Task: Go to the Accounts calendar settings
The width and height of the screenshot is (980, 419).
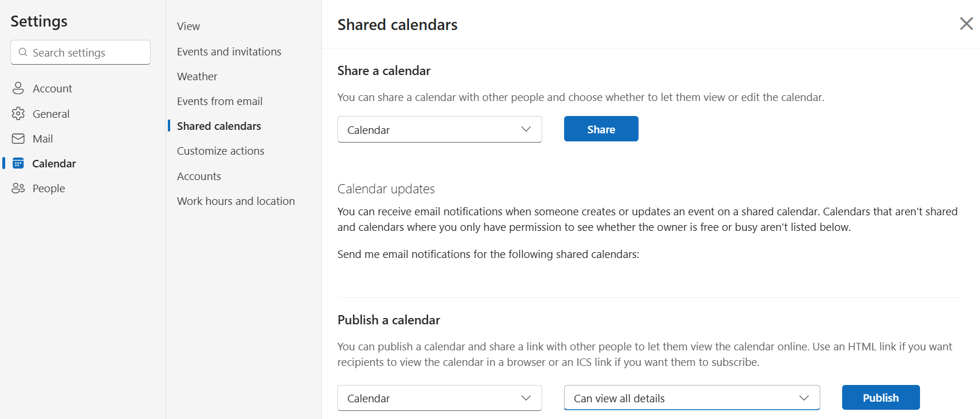Action: [x=199, y=176]
